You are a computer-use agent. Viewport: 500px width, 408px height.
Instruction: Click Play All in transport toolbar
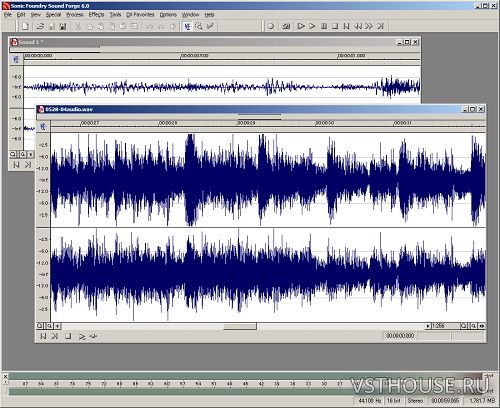[301, 26]
